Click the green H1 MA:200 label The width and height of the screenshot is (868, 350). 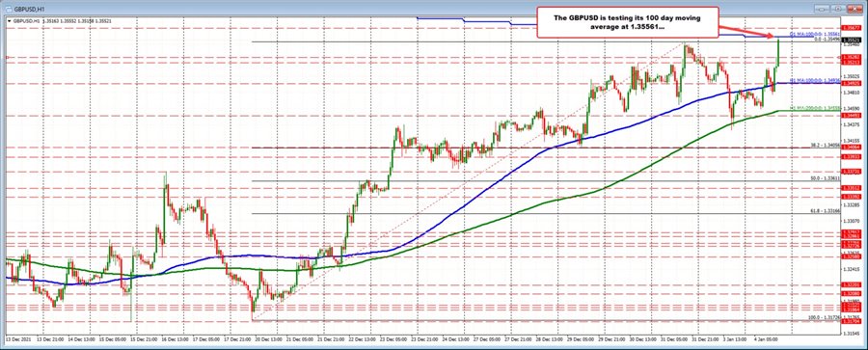point(815,108)
